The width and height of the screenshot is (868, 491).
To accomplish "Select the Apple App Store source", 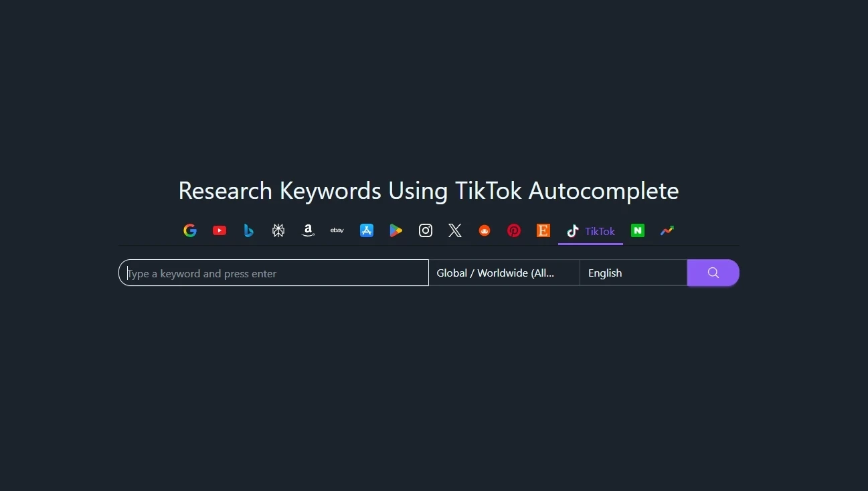I will pyautogui.click(x=367, y=230).
